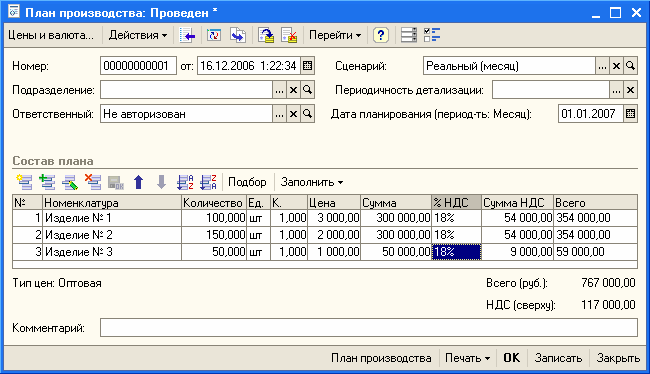Click the find-in-list icon with the blue arrow
The width and height of the screenshot is (650, 374).
point(187,35)
